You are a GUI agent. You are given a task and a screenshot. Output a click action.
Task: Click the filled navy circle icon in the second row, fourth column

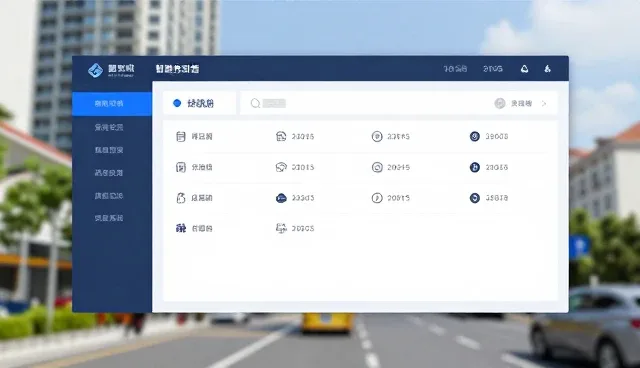(475, 167)
